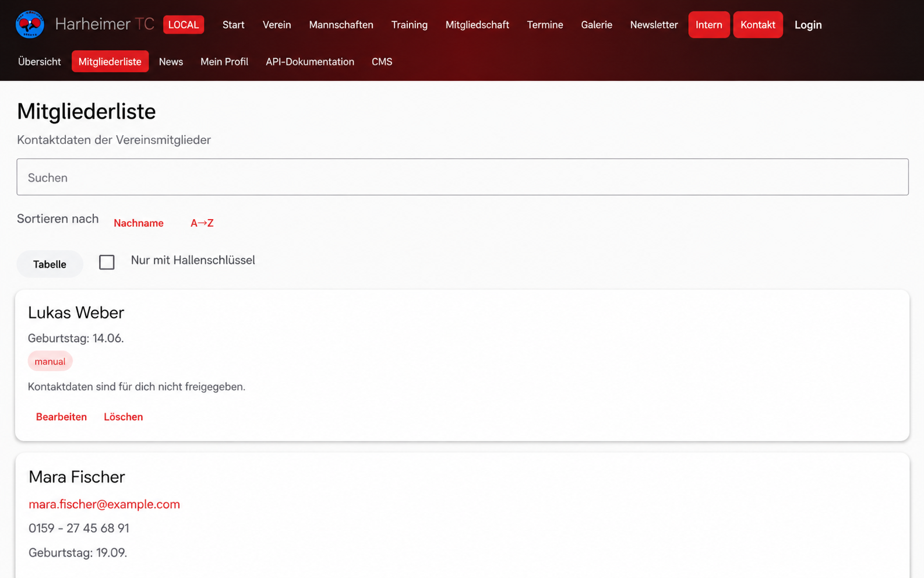Click the Intern navigation button

[x=709, y=25]
